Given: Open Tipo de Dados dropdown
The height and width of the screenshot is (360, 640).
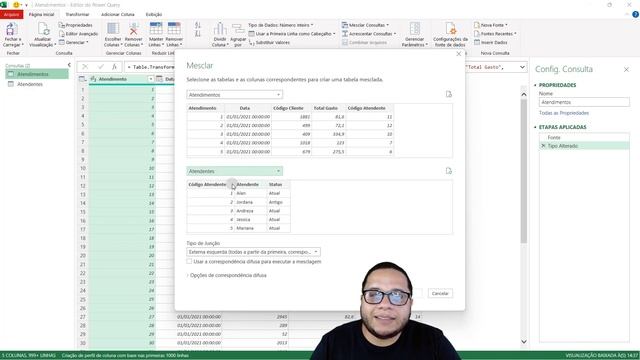Looking at the screenshot, I should [x=281, y=25].
